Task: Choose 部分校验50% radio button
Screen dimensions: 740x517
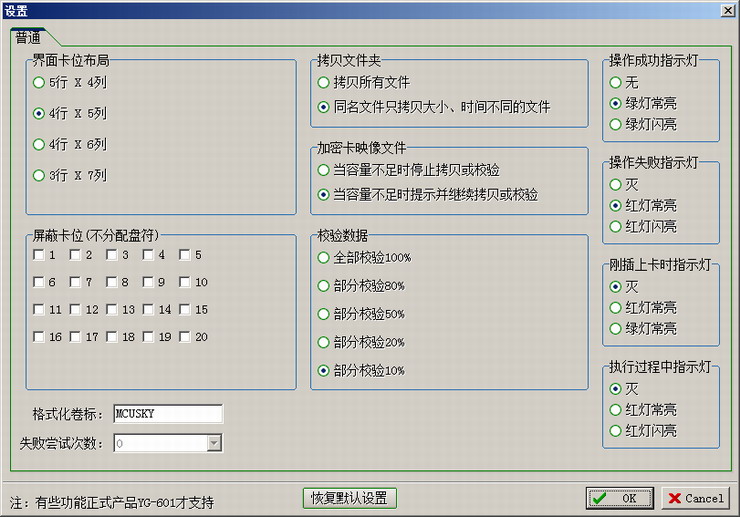Action: 324,314
